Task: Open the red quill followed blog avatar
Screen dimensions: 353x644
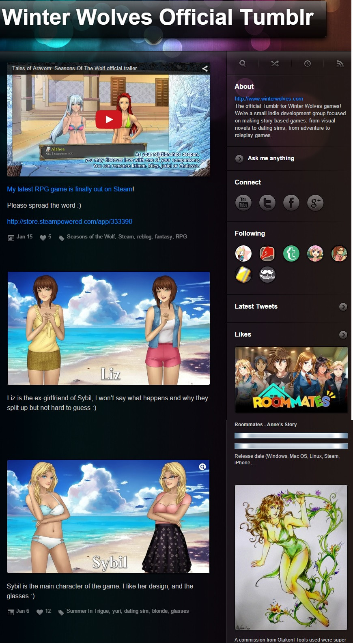Action: point(267,253)
